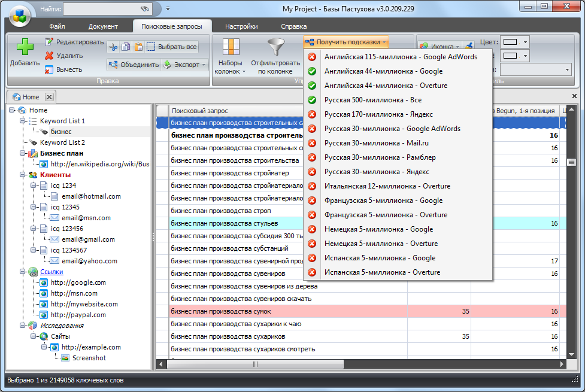Collapse the Клиенты tree node
The height and width of the screenshot is (392, 585).
pos(23,175)
